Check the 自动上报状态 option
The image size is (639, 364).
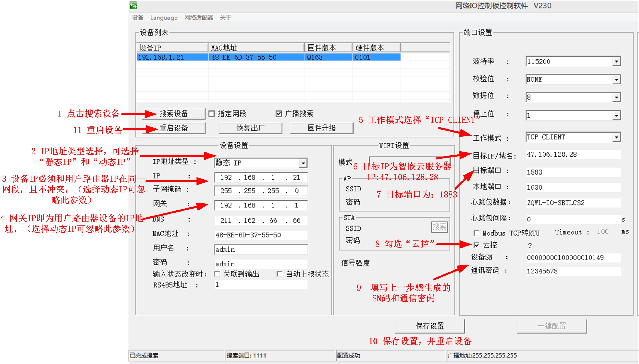point(279,274)
